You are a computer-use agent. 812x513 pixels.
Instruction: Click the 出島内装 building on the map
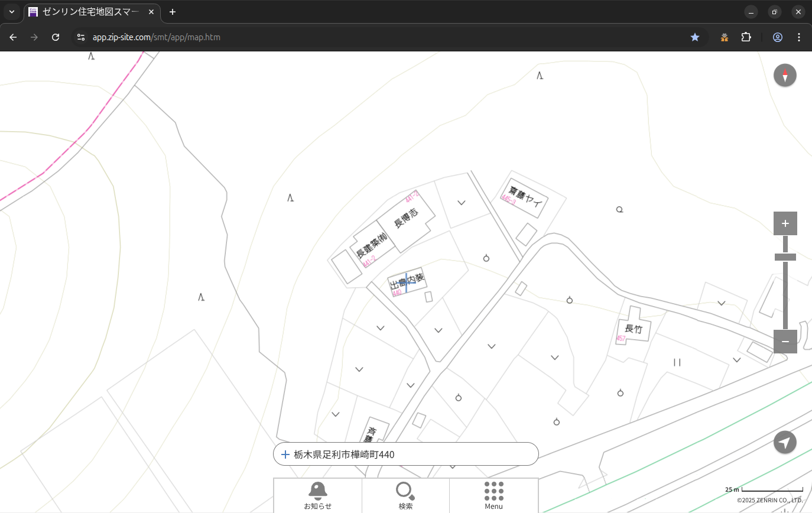pyautogui.click(x=407, y=282)
